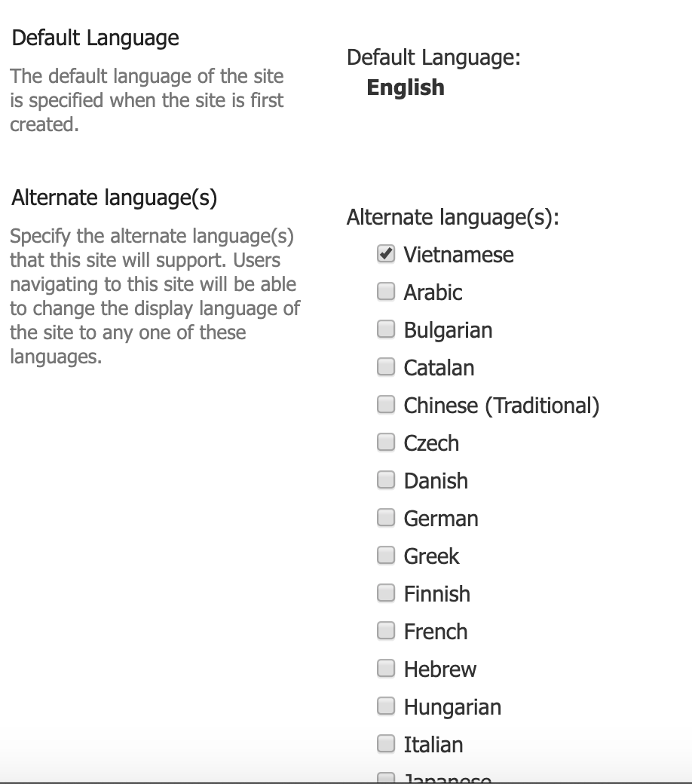Check the Japanese checkbox at the bottom
The image size is (692, 784).
[385, 778]
